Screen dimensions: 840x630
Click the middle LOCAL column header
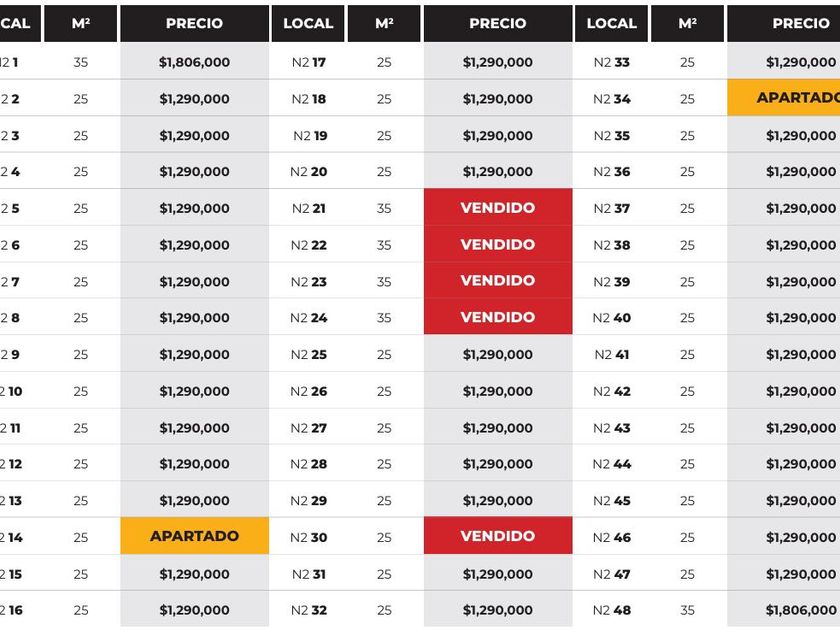[308, 23]
